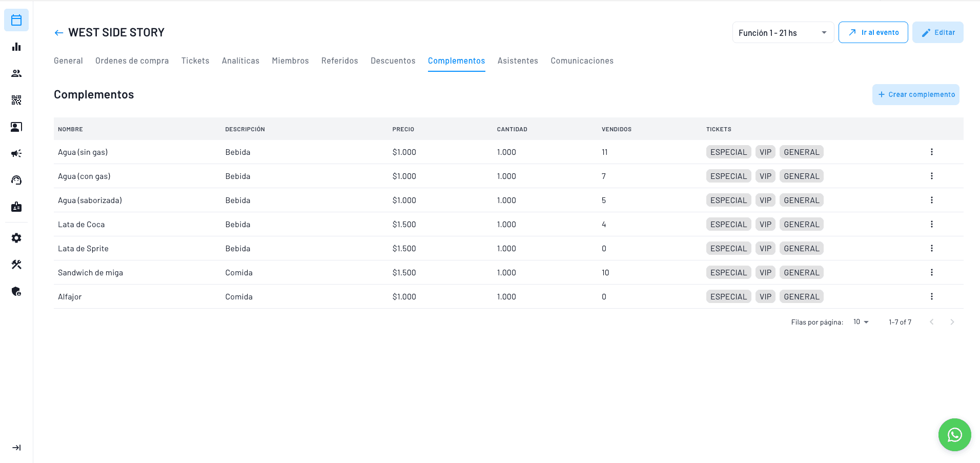This screenshot has height=463, width=980.
Task: Open options menu for Sandwich de miga
Action: click(931, 272)
